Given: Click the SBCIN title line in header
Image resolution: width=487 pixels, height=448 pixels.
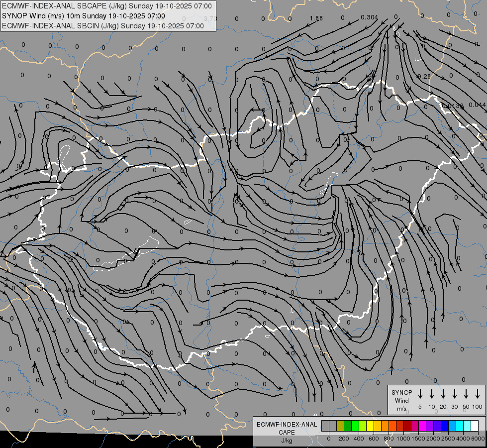Looking at the screenshot, I should (x=103, y=26).
